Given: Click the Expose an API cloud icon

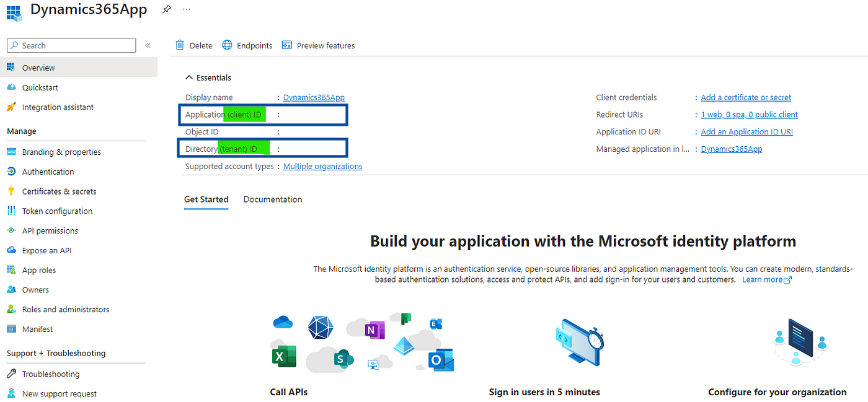Looking at the screenshot, I should click(11, 250).
